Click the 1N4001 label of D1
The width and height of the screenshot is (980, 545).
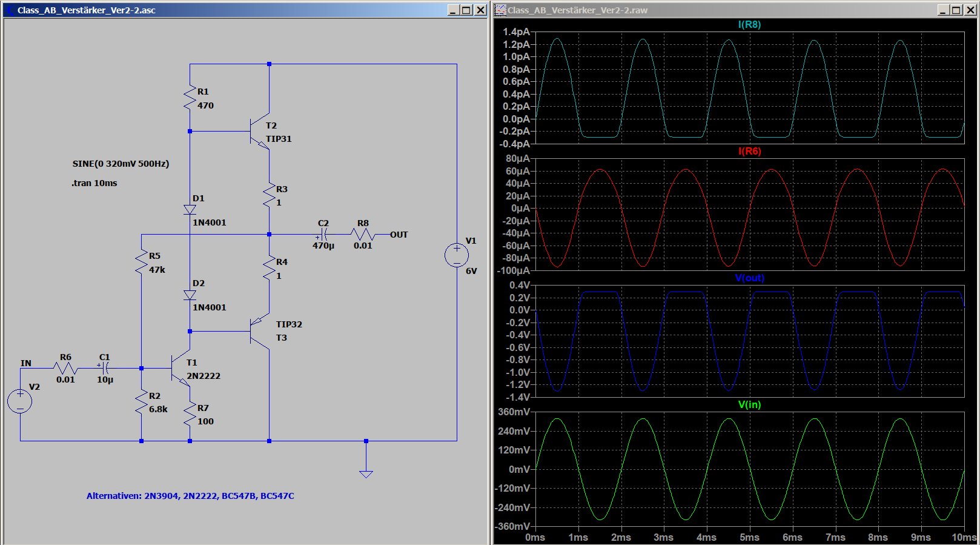[210, 222]
